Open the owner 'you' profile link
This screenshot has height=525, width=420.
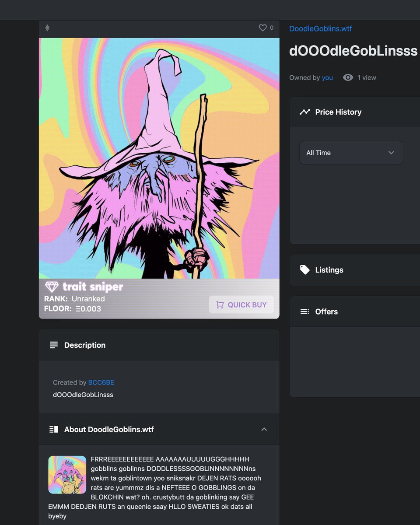click(327, 78)
